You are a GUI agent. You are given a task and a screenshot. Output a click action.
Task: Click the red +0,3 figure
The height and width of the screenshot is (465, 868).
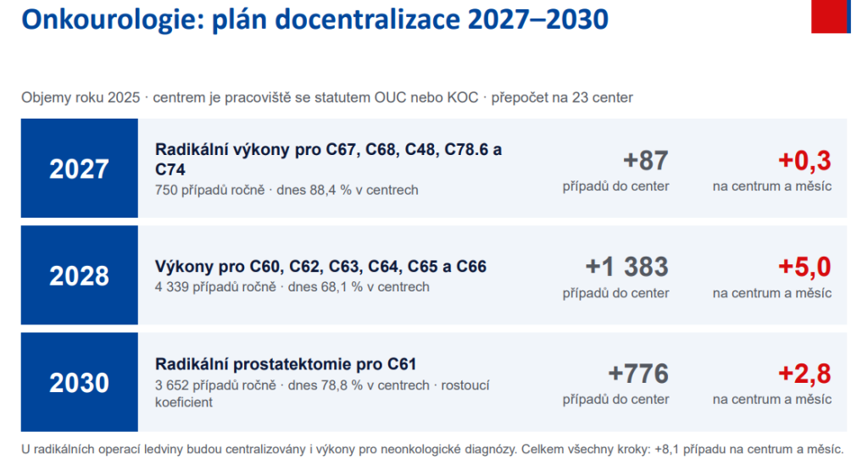[x=804, y=160]
